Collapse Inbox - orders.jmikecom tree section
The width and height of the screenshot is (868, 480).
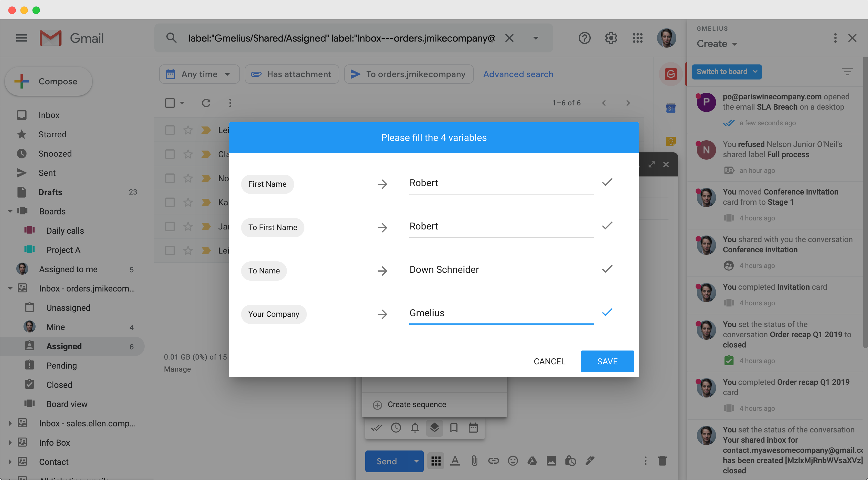coord(10,288)
